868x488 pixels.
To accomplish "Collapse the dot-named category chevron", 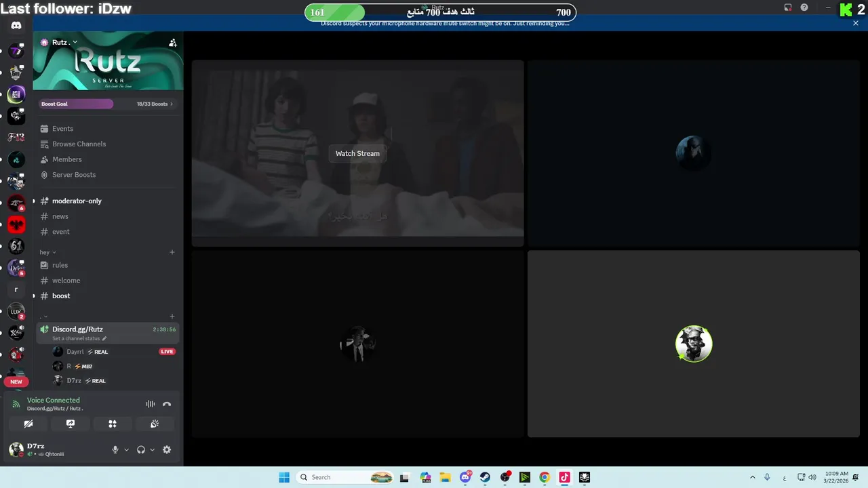I will 45,317.
